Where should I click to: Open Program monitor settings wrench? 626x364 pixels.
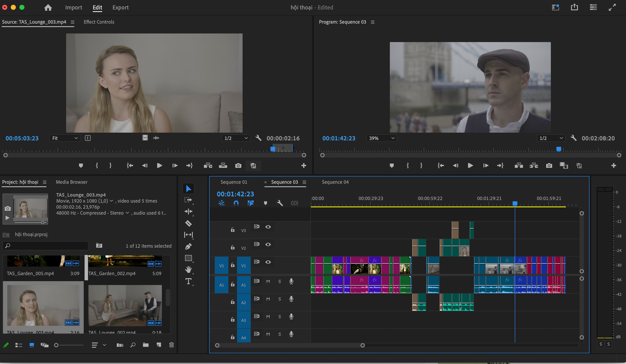click(x=574, y=138)
